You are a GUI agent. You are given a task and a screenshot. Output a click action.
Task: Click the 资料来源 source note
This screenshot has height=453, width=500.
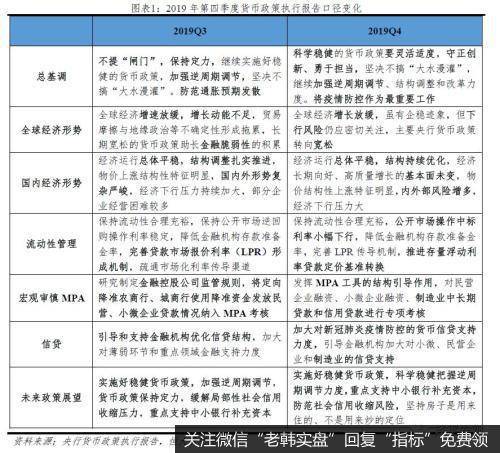(95, 441)
